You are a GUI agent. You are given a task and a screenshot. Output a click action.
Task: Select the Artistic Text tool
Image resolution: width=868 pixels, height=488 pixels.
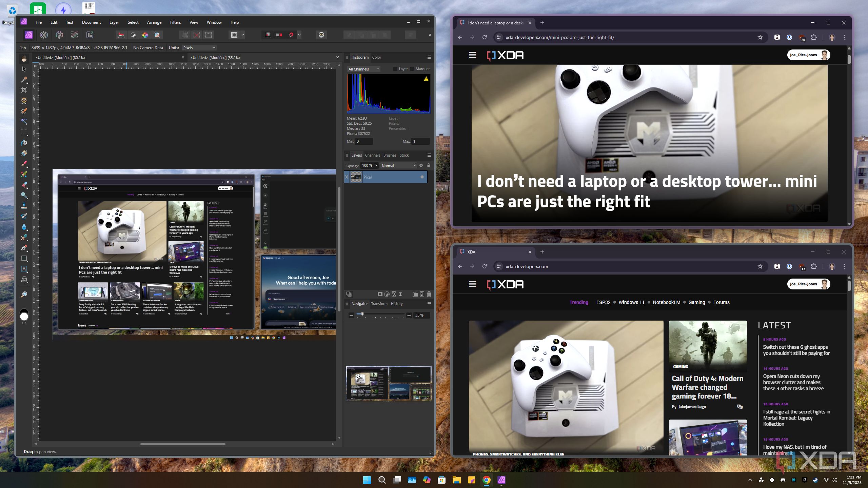point(24,269)
